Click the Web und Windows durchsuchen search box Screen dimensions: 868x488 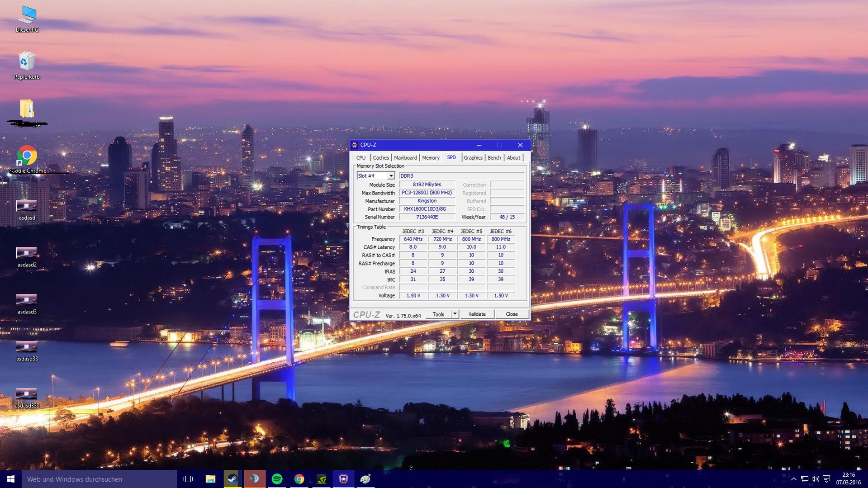(x=100, y=479)
